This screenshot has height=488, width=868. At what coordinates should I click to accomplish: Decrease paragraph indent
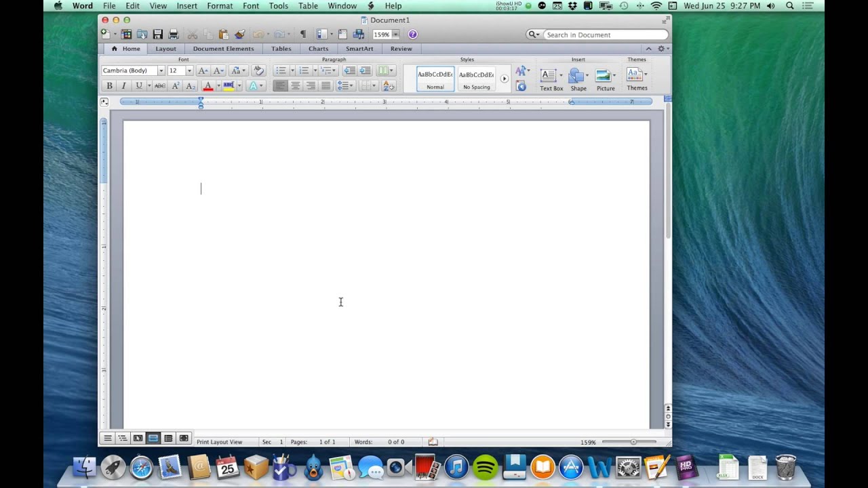pos(349,70)
